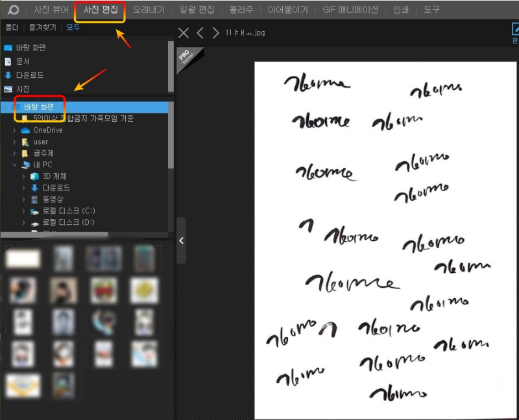The width and height of the screenshot is (519, 420).
Task: Click the favorites list vertical scrollbar
Action: [171, 67]
